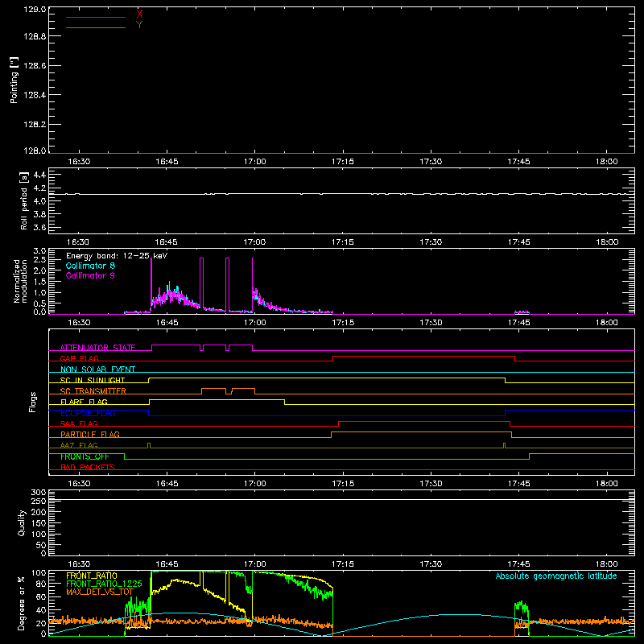
Task: Click the 'Pointing' vertical axis title
Action: (x=14, y=80)
